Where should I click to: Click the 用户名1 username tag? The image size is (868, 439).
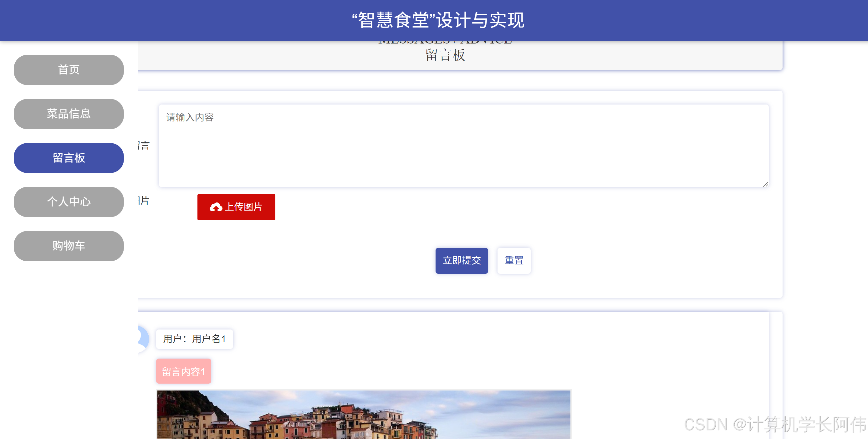(x=194, y=339)
